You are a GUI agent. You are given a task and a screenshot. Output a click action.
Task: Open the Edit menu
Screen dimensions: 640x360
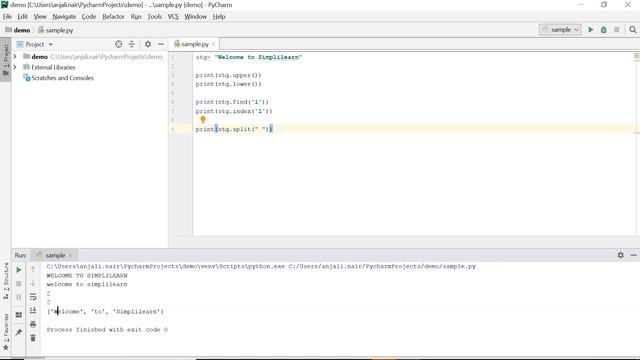tap(22, 16)
